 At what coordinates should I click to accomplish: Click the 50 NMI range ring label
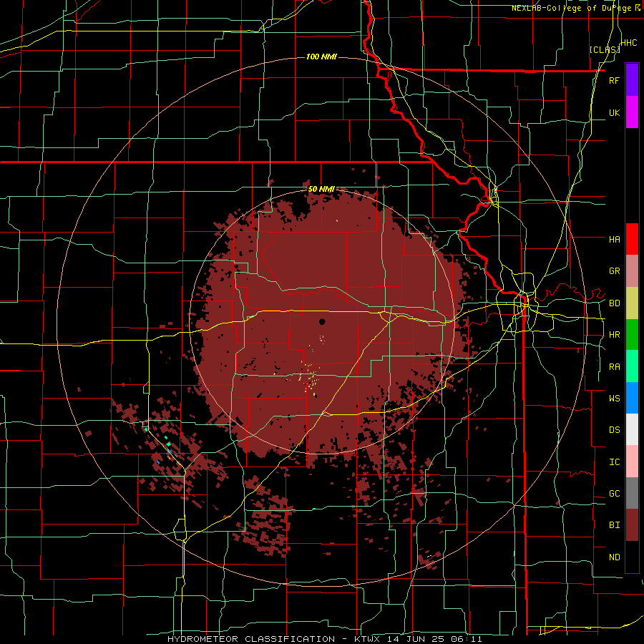(321, 190)
